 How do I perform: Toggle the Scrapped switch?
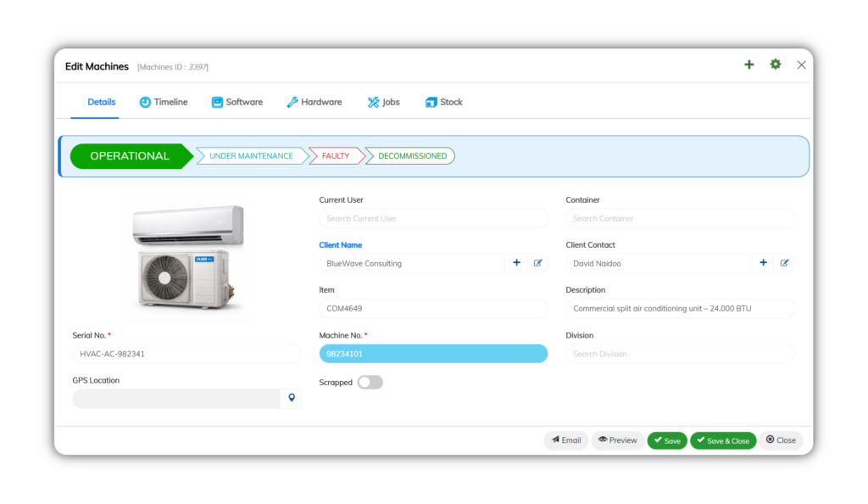[370, 382]
